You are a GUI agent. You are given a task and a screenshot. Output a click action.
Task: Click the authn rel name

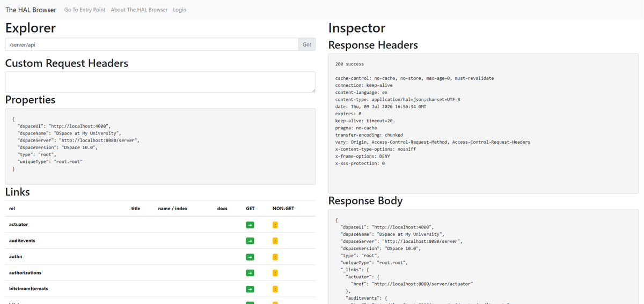point(16,257)
